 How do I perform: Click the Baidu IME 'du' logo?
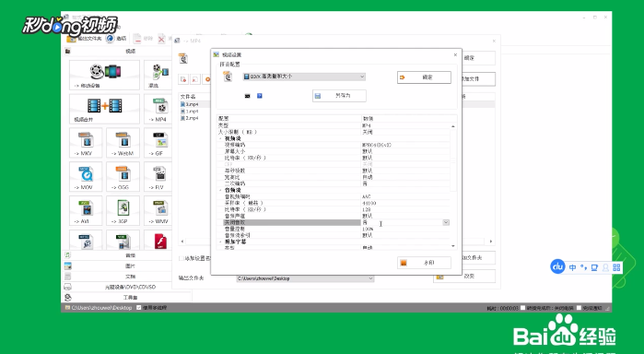[557, 266]
